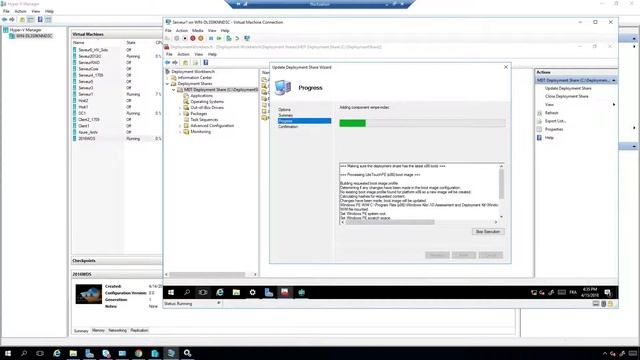Collapse the MDT Deployment Share tree node
The width and height of the screenshot is (640, 360).
tap(173, 90)
